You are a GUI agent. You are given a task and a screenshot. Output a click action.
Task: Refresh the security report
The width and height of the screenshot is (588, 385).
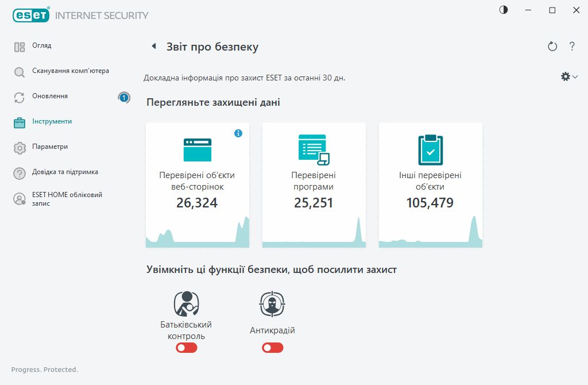[x=552, y=47]
